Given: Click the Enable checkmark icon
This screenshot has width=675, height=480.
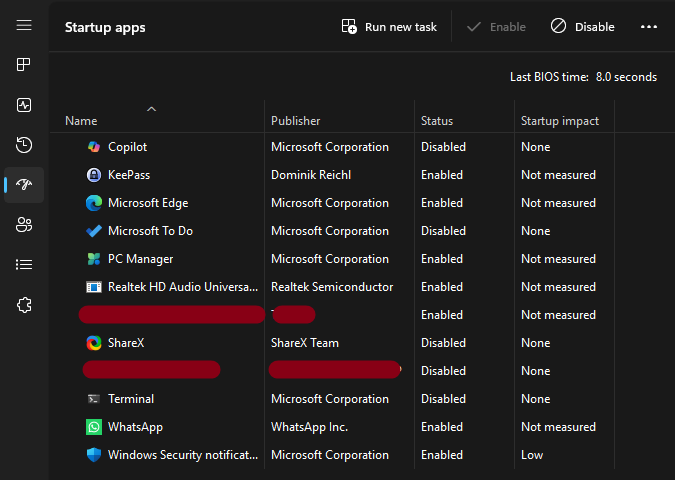Looking at the screenshot, I should tap(474, 27).
